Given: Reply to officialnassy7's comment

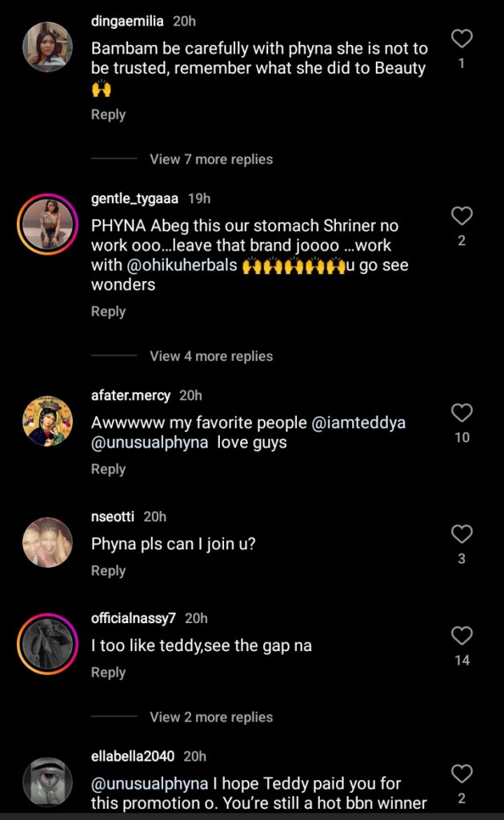Looking at the screenshot, I should [108, 673].
